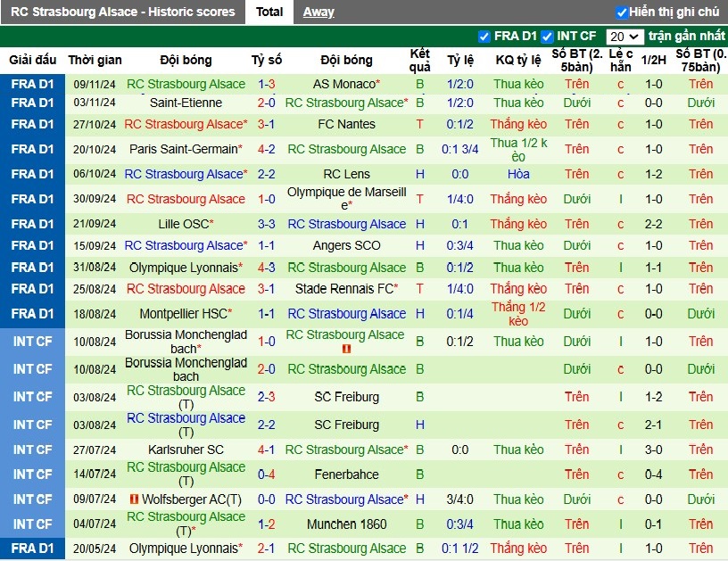Click the Kết quả column header
The image size is (728, 561).
[x=419, y=61]
